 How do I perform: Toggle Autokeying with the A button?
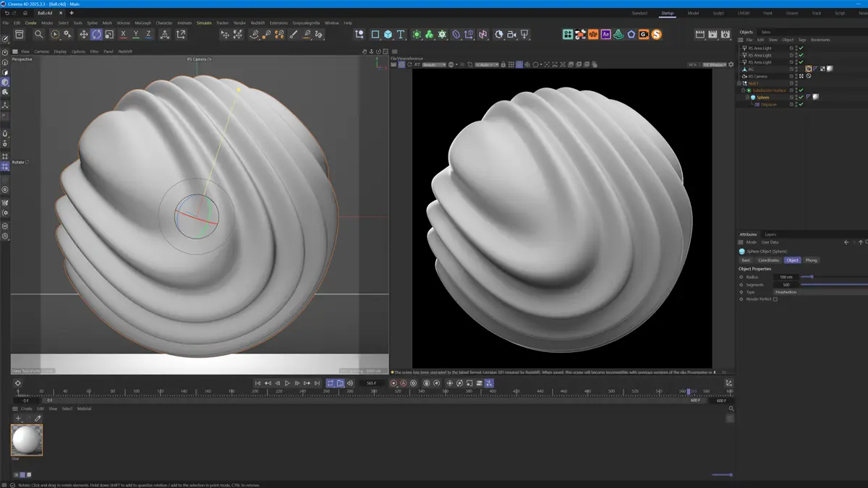coord(404,383)
